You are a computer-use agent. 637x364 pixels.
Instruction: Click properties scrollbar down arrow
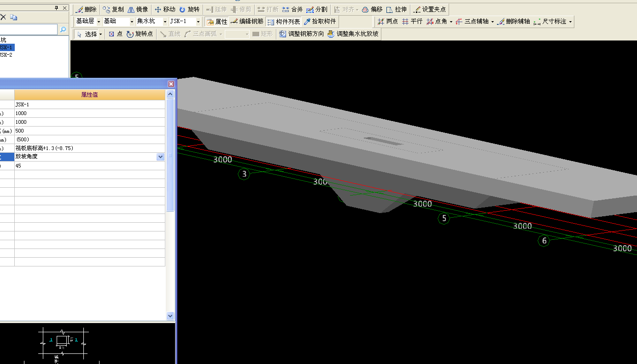pos(170,316)
